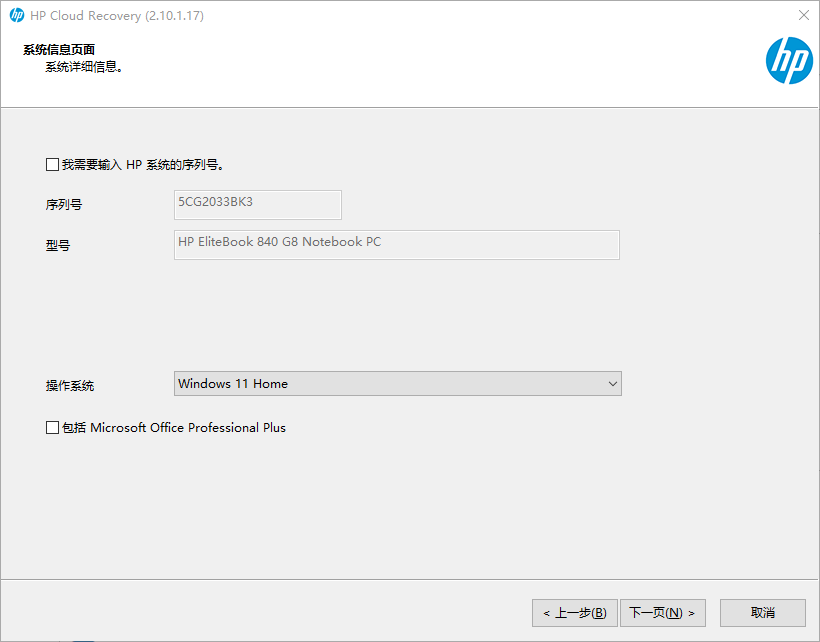Viewport: 820px width, 642px height.
Task: Click the 序列号 input showing 5CG2033BK3
Action: point(257,205)
